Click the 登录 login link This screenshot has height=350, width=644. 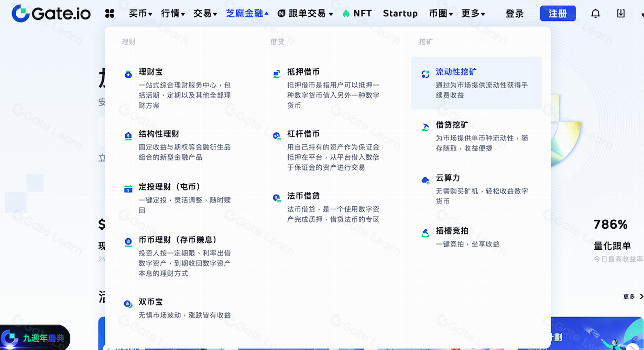pyautogui.click(x=515, y=14)
